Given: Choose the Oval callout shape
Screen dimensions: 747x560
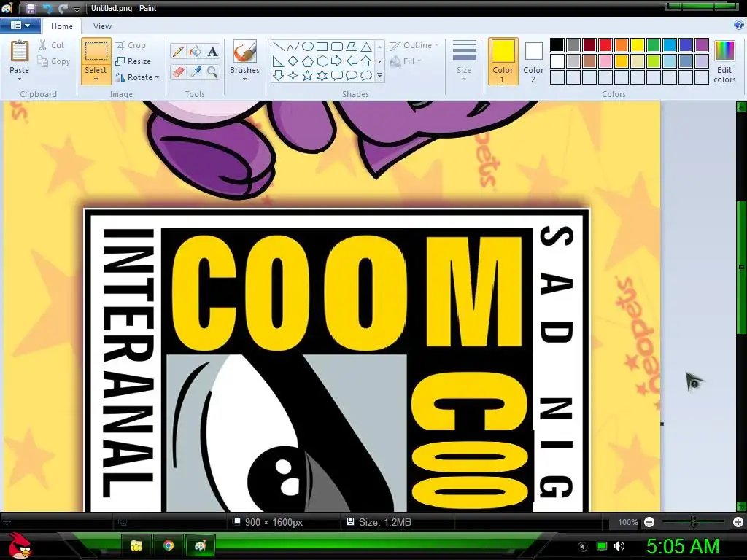Looking at the screenshot, I should (352, 75).
